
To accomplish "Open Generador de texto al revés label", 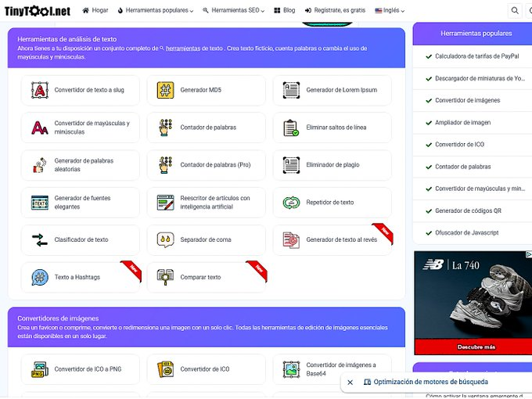I will pos(341,240).
